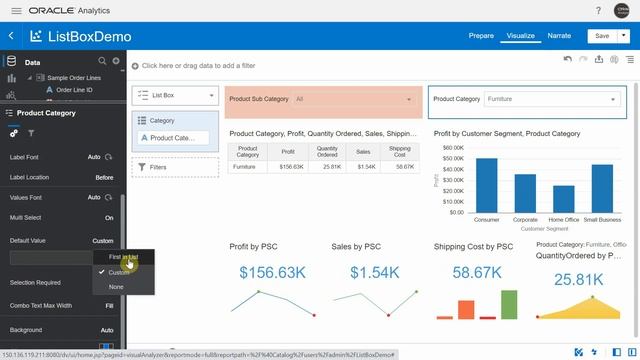
Task: Change Background Auto setting
Action: [x=107, y=330]
